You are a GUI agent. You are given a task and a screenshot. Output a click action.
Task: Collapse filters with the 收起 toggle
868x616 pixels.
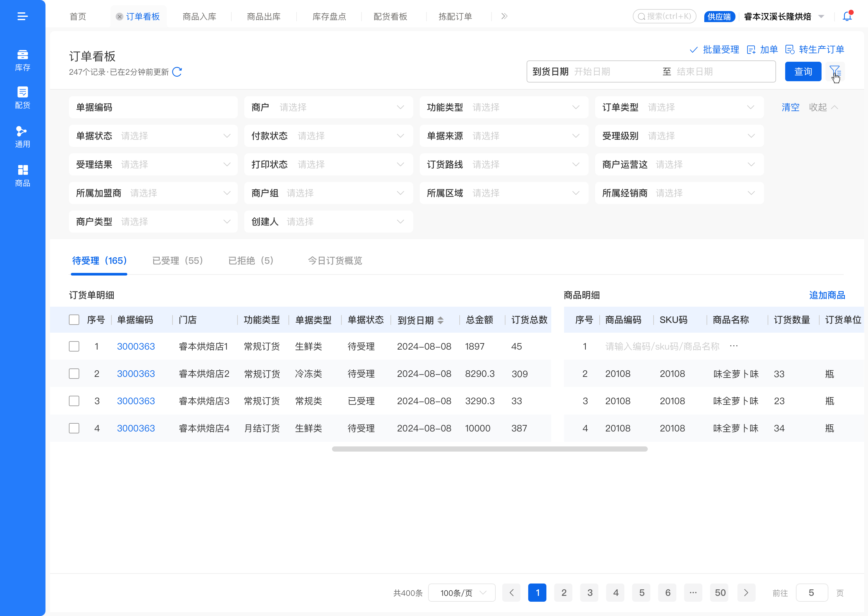point(823,107)
